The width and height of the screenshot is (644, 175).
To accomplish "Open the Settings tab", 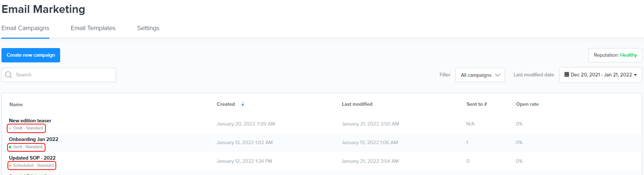I will coord(148,28).
